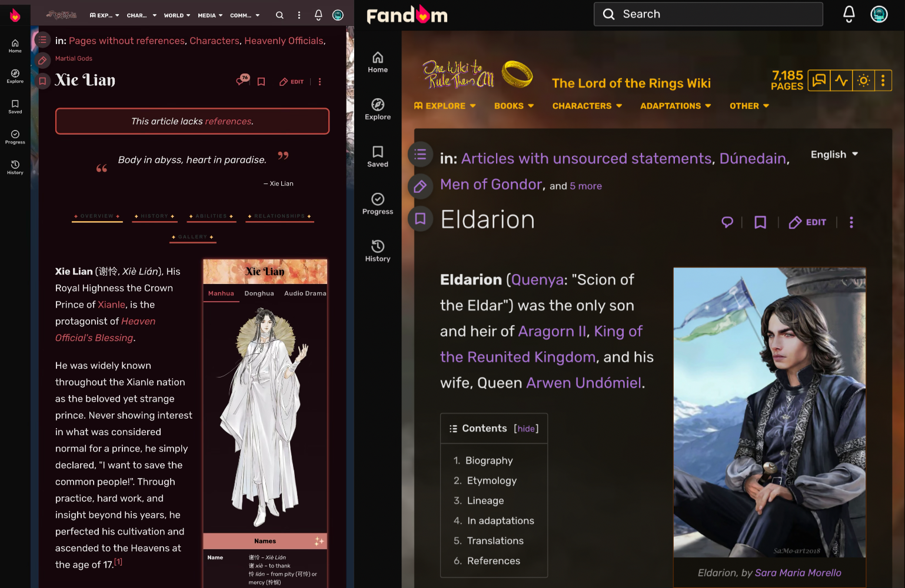Open search icon in Xie Lian wiki header
The image size is (905, 588).
click(x=280, y=15)
